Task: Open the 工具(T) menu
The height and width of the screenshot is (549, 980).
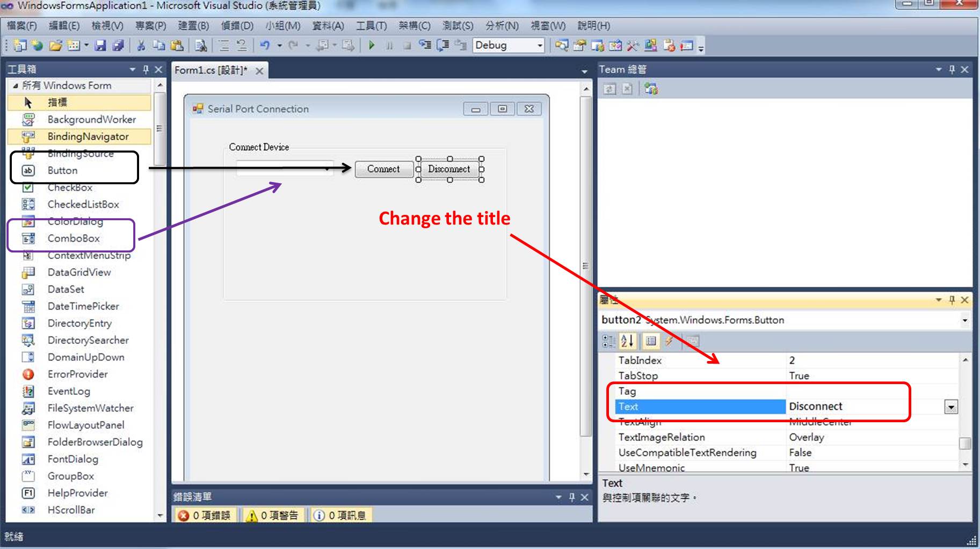Action: tap(372, 26)
